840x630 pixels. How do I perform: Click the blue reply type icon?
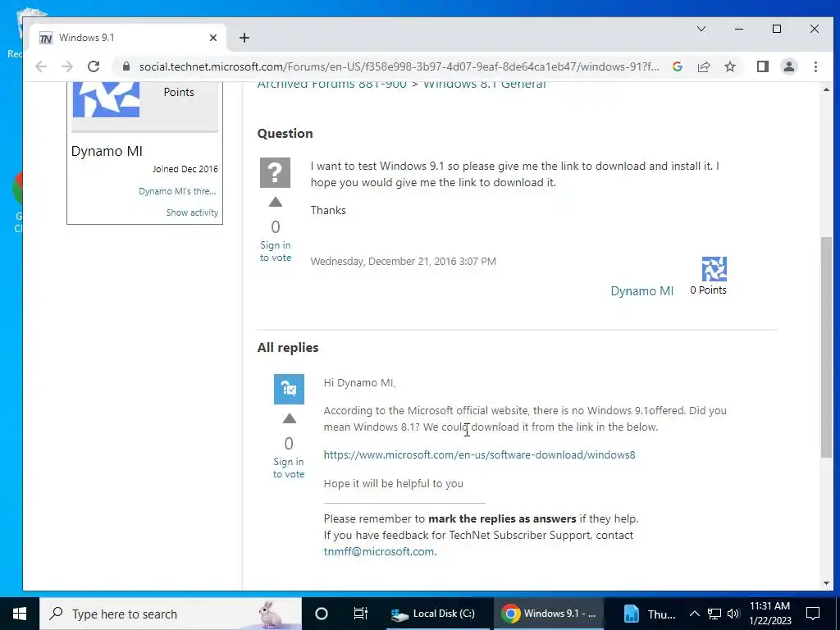(x=290, y=389)
